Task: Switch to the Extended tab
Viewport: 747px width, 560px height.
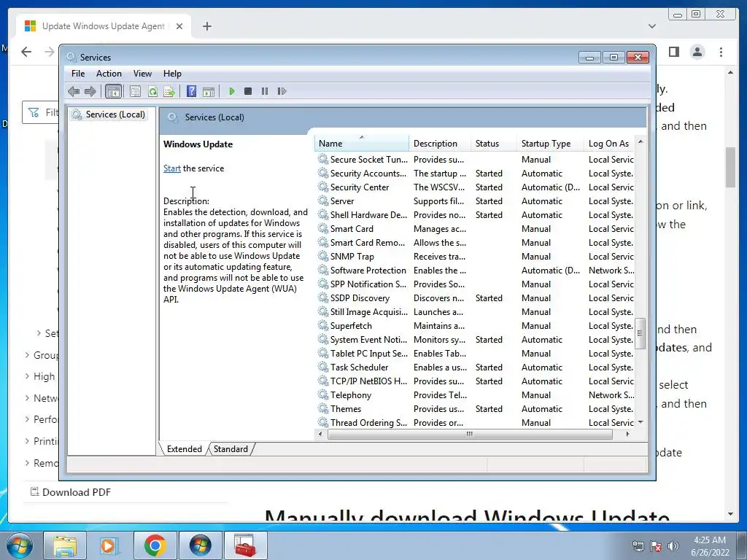Action: pyautogui.click(x=185, y=449)
